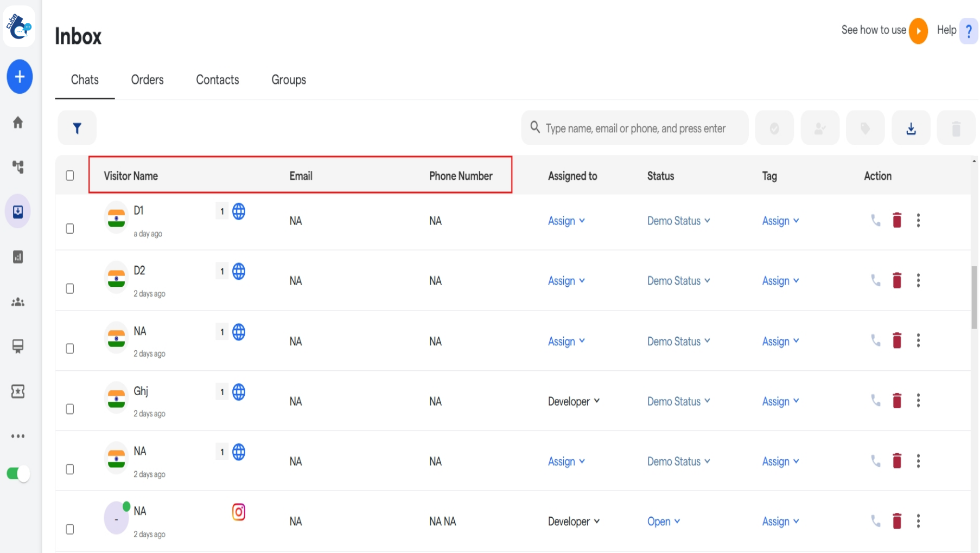Click the phone icon for D2
The image size is (980, 553).
pyautogui.click(x=875, y=280)
